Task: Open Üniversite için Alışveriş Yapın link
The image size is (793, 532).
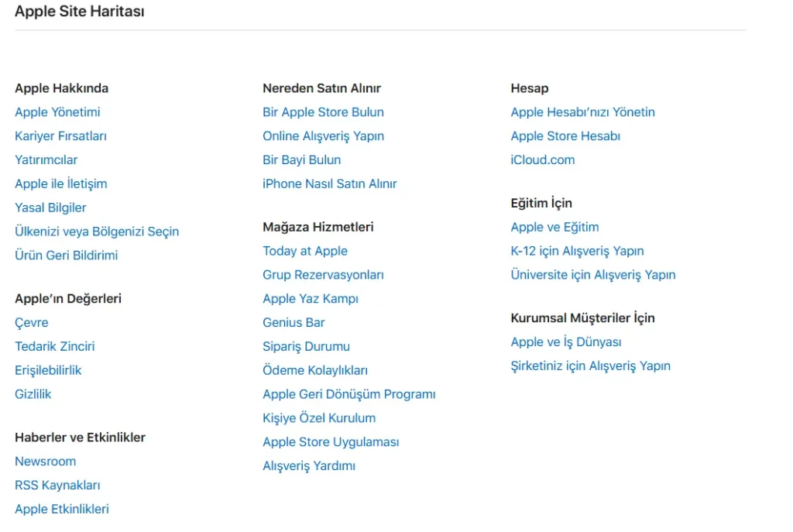Action: click(593, 275)
